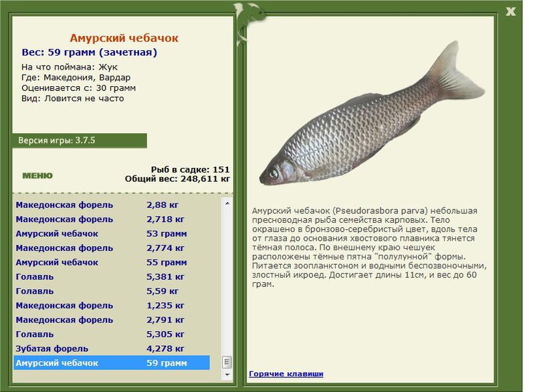Click the scrollbar thumb in fish list

point(227,361)
